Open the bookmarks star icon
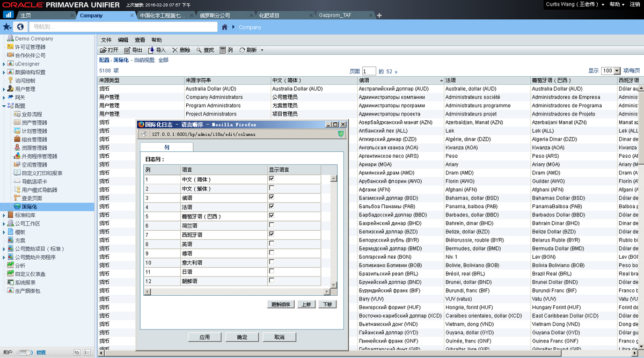Viewport: 644px width, 358px height. 6,26
